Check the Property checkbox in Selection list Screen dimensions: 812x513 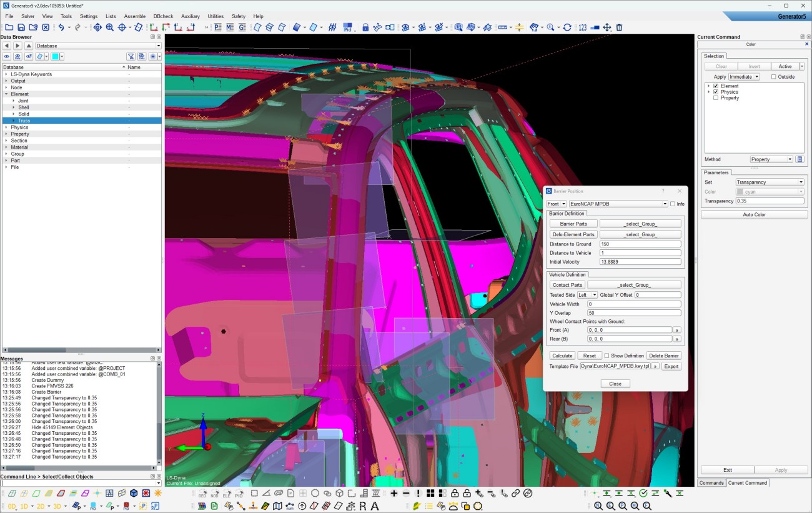point(716,98)
